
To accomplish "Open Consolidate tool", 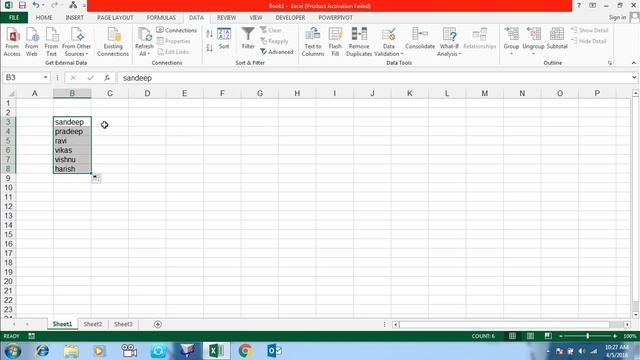I will coord(420,39).
